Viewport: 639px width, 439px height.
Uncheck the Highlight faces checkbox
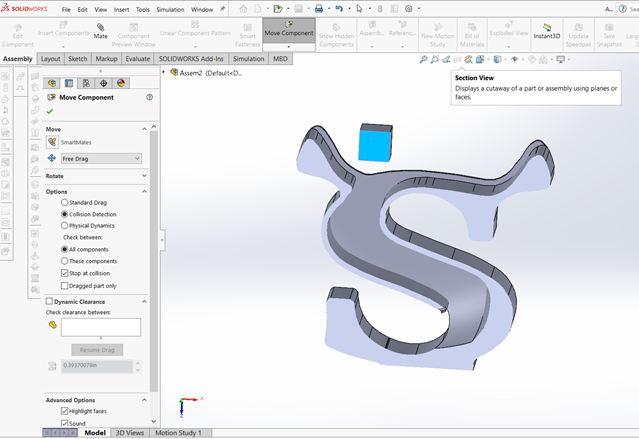64,411
